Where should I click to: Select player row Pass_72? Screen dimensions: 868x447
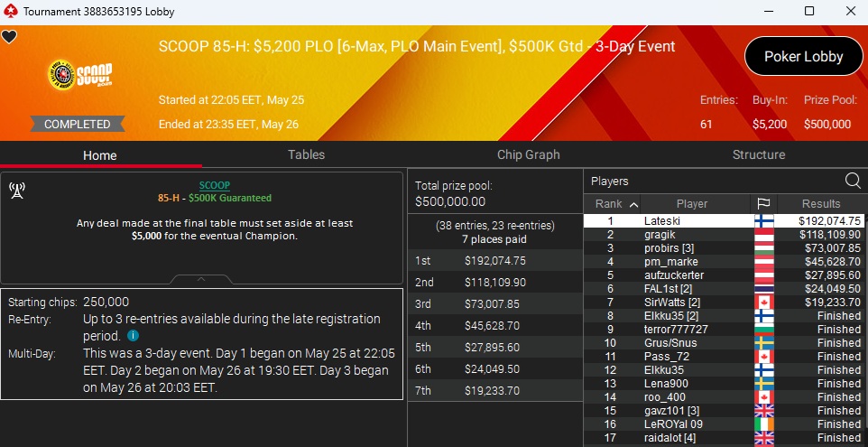(725, 357)
